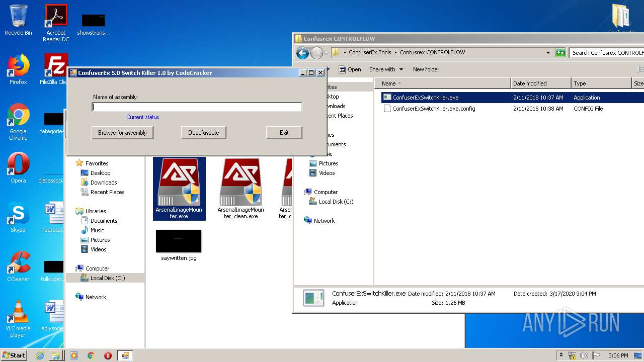Open Music library in left window
Image resolution: width=644 pixels, height=362 pixels.
(x=93, y=230)
